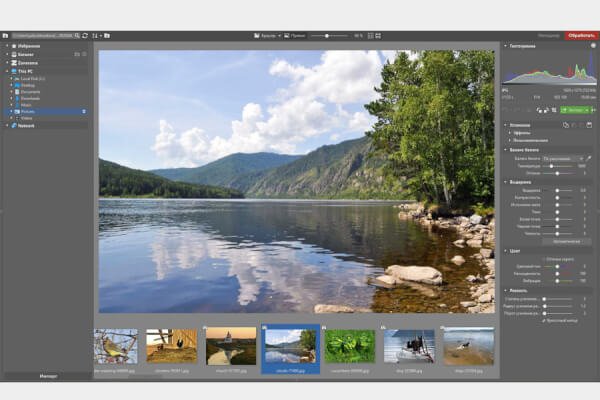Open the Browser view mode dropdown
The height and width of the screenshot is (400, 600).
[x=267, y=36]
